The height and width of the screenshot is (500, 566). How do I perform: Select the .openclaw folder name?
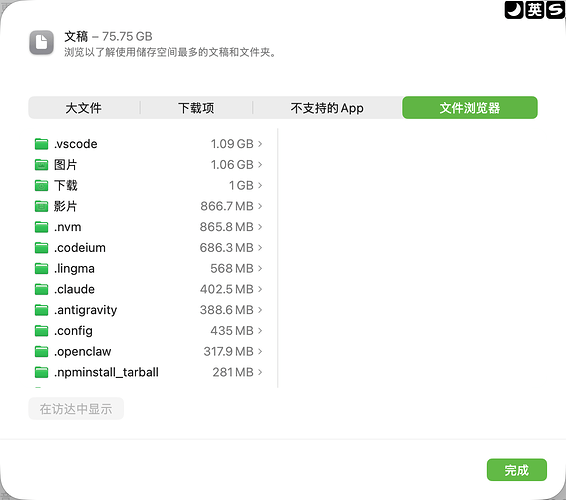pyautogui.click(x=83, y=352)
